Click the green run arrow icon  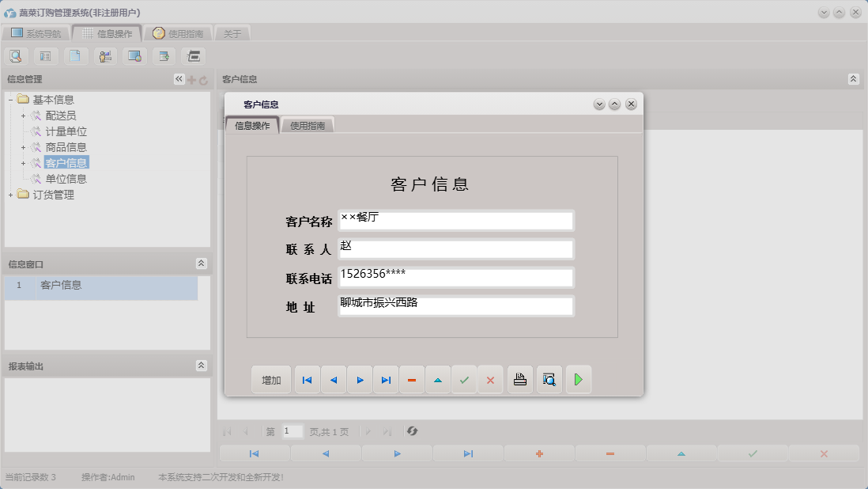578,379
